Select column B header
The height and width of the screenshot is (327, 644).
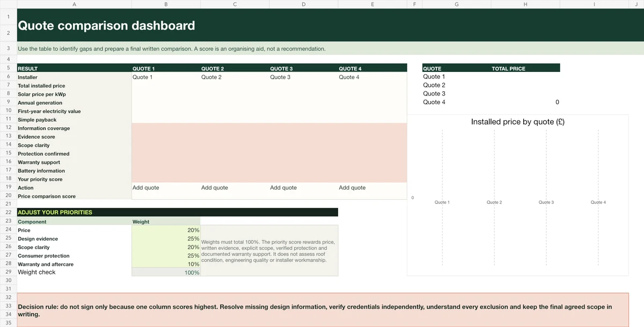(x=166, y=4)
